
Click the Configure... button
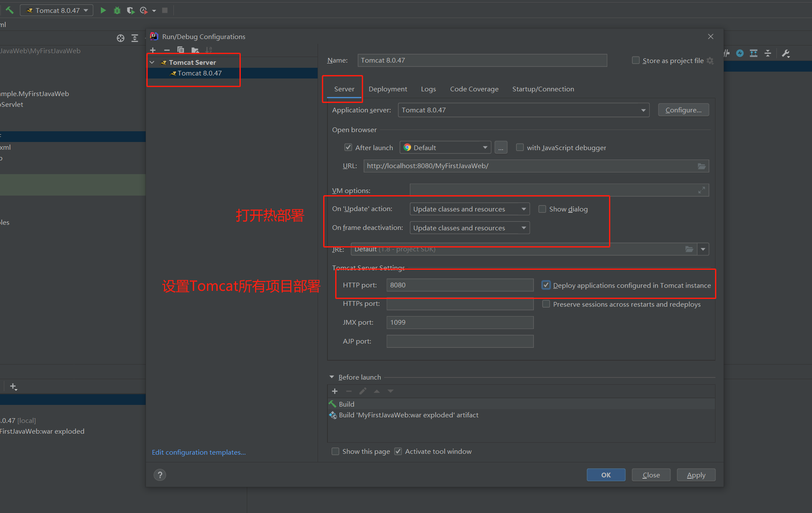point(683,110)
